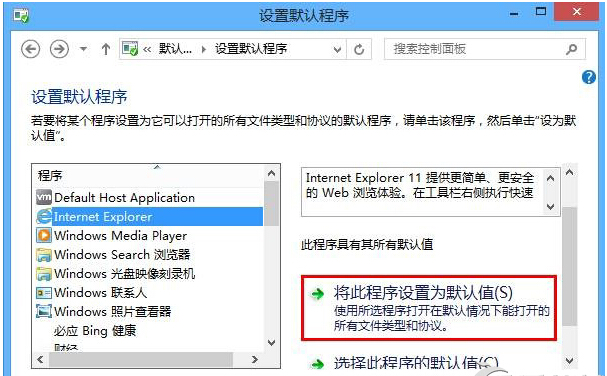Image resolution: width=607 pixels, height=376 pixels.
Task: Open breadcrumb arrow between 默认 and 设置默认程序
Action: pyautogui.click(x=204, y=50)
